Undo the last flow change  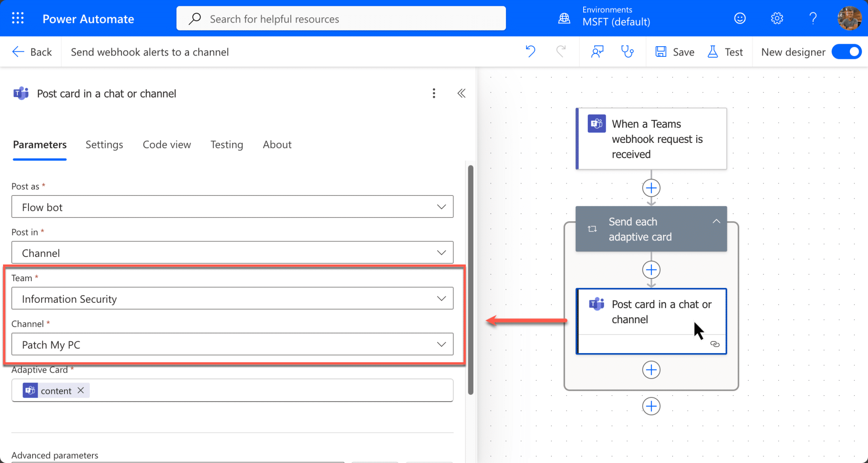coord(530,51)
